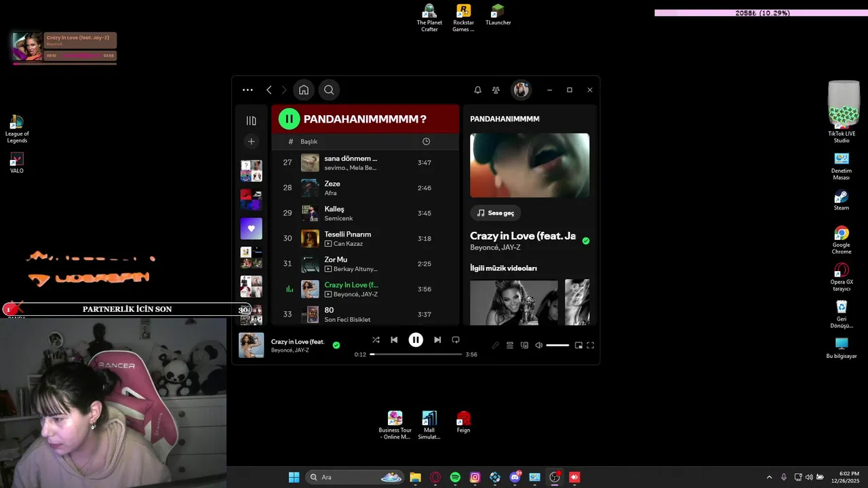
Task: Select track 'sana dönmem ...'
Action: click(366, 163)
